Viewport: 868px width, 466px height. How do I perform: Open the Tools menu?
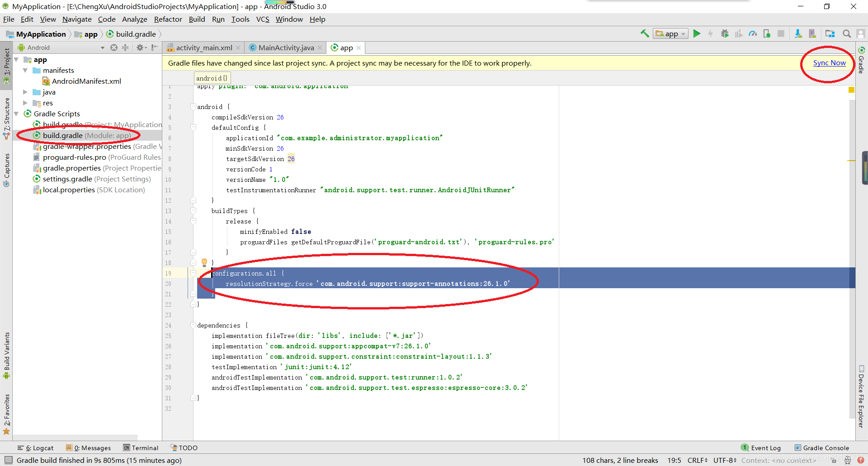(x=240, y=19)
